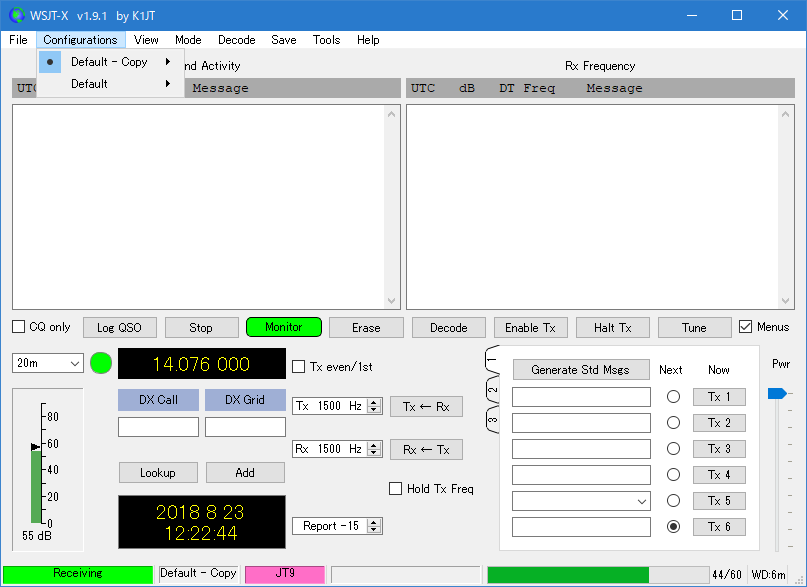
Task: Click the Receiving status indicator
Action: click(78, 574)
